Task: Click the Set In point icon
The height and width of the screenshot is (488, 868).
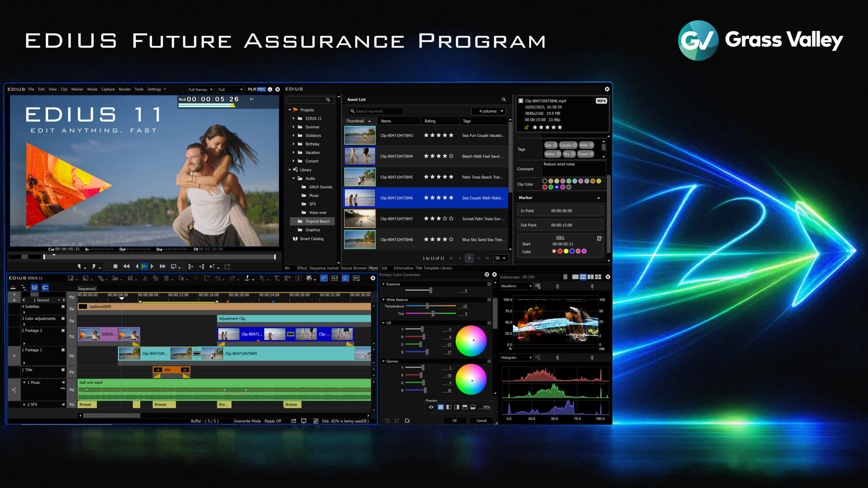Action: (x=79, y=266)
